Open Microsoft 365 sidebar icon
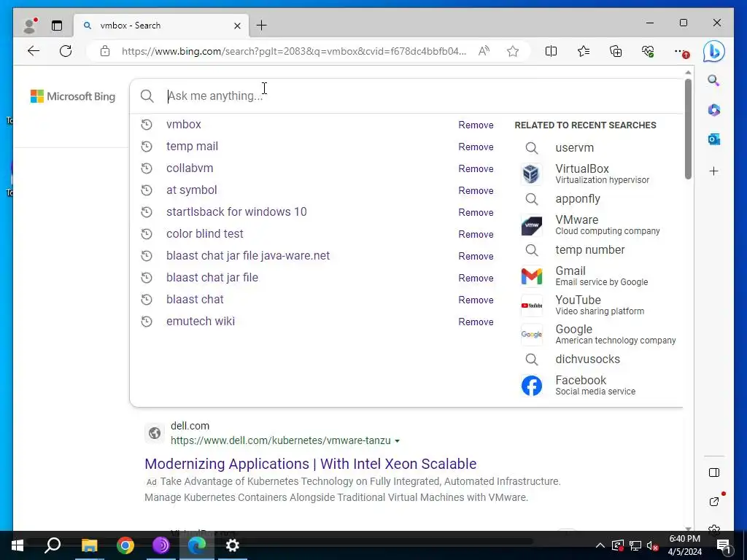The height and width of the screenshot is (560, 747). (713, 110)
